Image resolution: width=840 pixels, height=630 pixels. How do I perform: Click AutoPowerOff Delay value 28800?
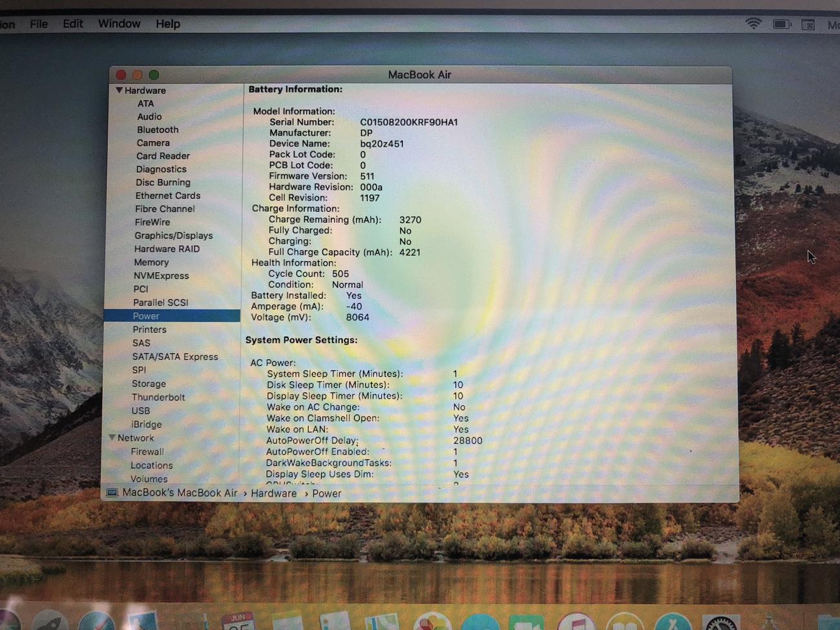coord(468,441)
